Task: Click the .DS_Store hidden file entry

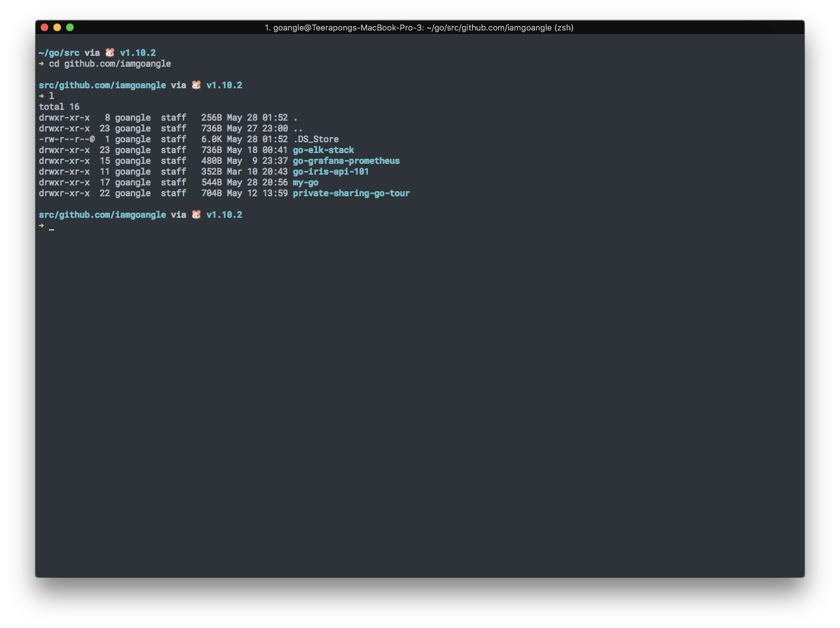Action: tap(316, 139)
